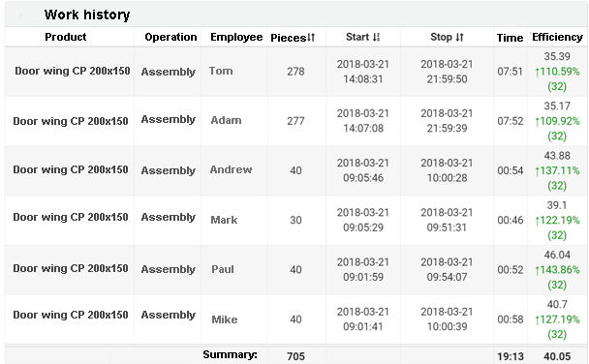Click Mike's 127.19% efficiency arrow

click(x=537, y=320)
